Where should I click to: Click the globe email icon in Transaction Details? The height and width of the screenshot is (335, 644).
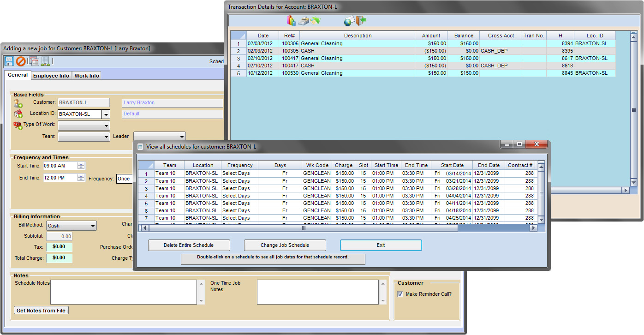[349, 21]
